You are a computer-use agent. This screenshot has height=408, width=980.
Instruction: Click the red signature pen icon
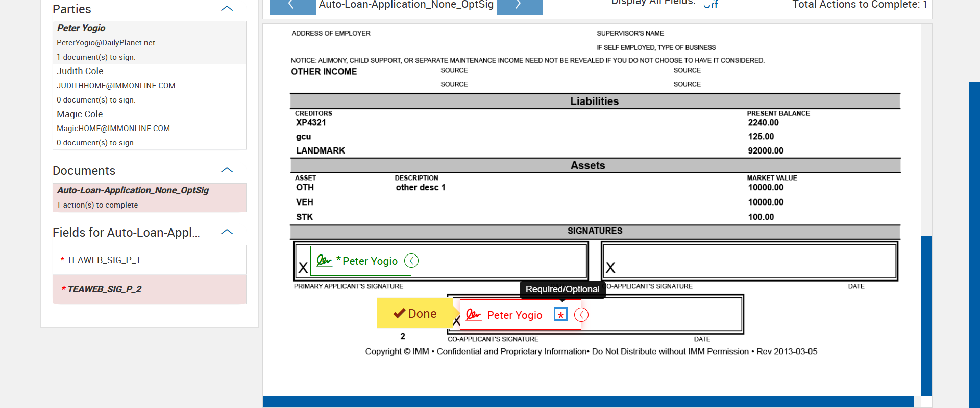click(x=474, y=315)
